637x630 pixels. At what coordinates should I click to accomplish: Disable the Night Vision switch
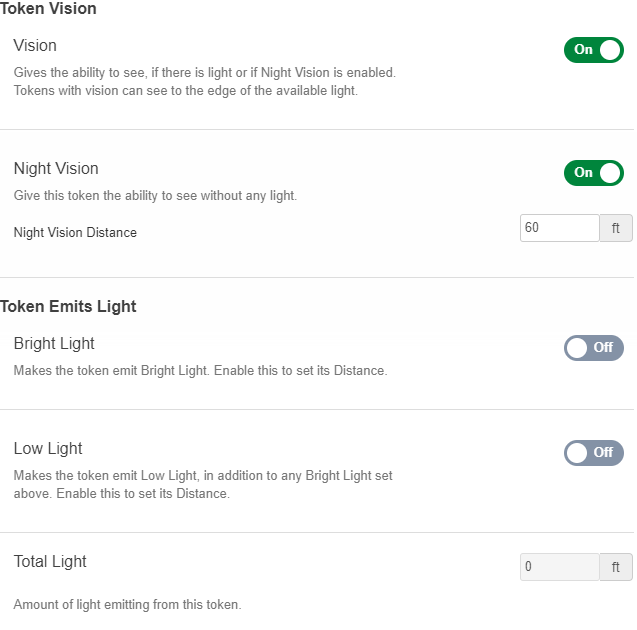click(x=593, y=172)
